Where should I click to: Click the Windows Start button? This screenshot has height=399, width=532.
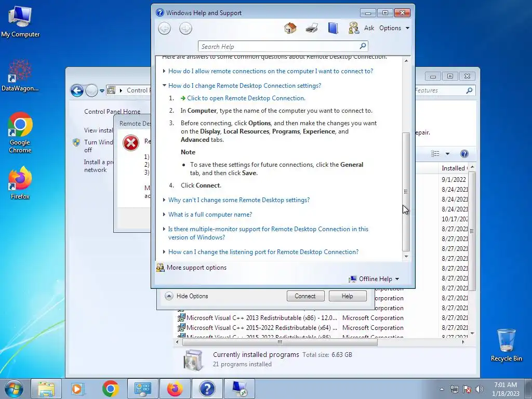(14, 389)
